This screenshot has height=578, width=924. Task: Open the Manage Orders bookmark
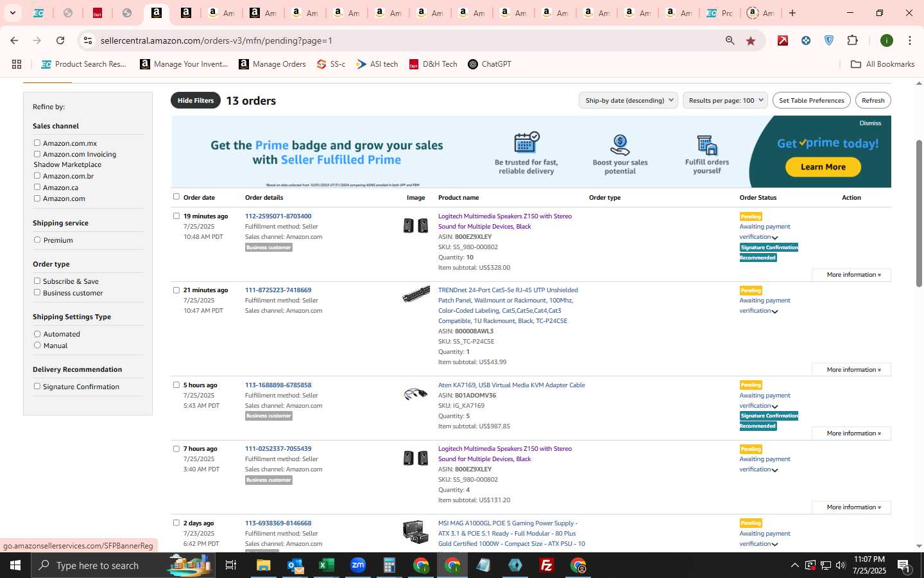click(x=272, y=64)
